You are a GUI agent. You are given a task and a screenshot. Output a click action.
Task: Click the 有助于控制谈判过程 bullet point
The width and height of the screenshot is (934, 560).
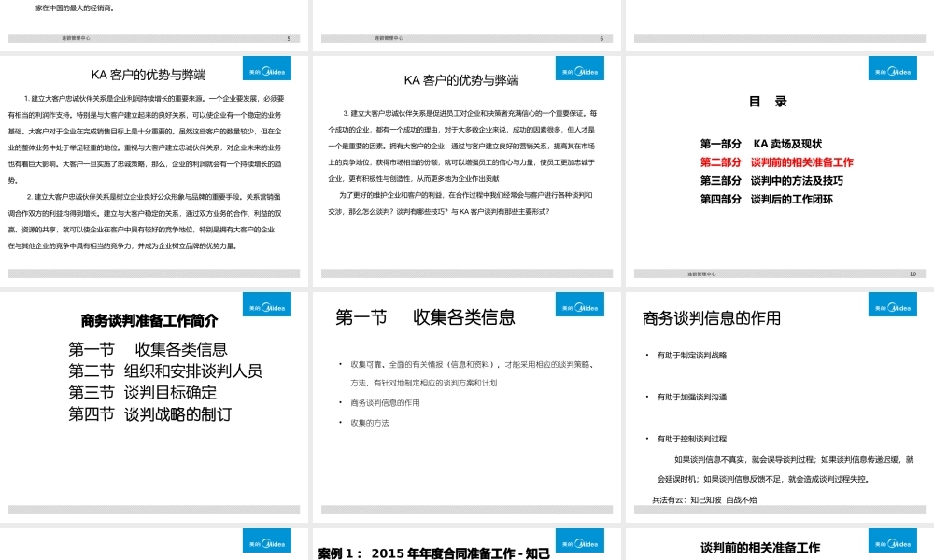pyautogui.click(x=691, y=439)
